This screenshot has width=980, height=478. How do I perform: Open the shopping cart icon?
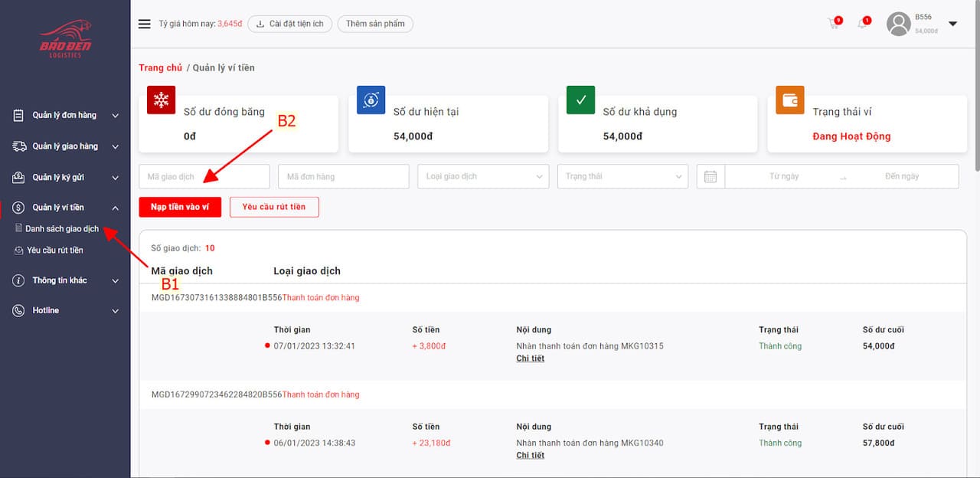(x=834, y=24)
